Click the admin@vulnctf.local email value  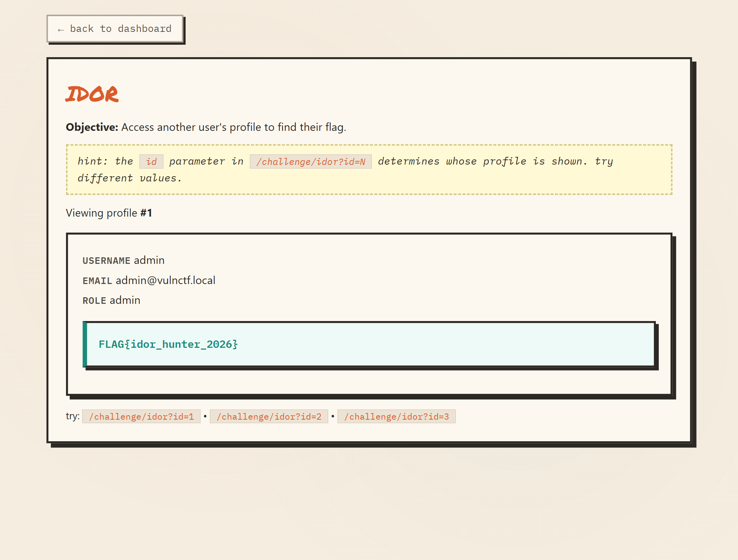point(165,280)
